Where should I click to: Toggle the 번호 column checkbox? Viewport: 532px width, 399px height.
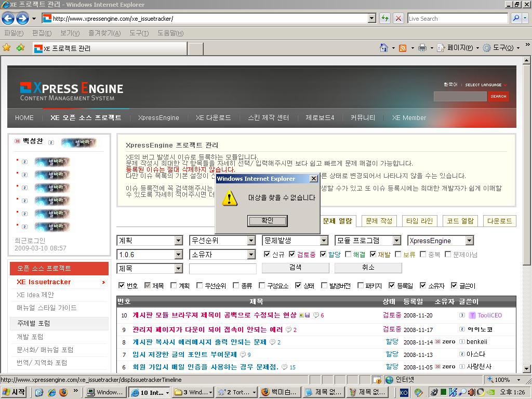122,285
